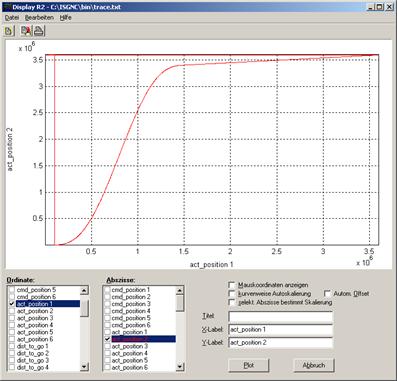The image size is (397, 381).
Task: Click Abszisse list scroll down arrow
Action: [x=180, y=366]
